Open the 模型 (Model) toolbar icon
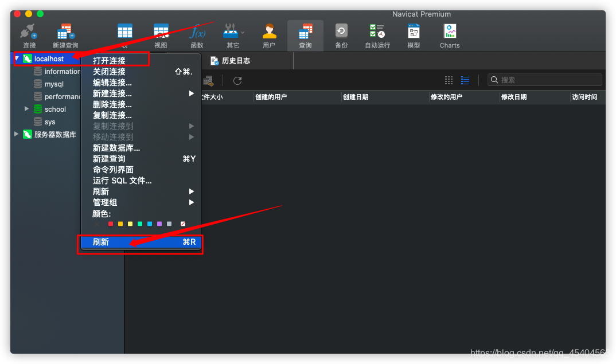 tap(414, 36)
